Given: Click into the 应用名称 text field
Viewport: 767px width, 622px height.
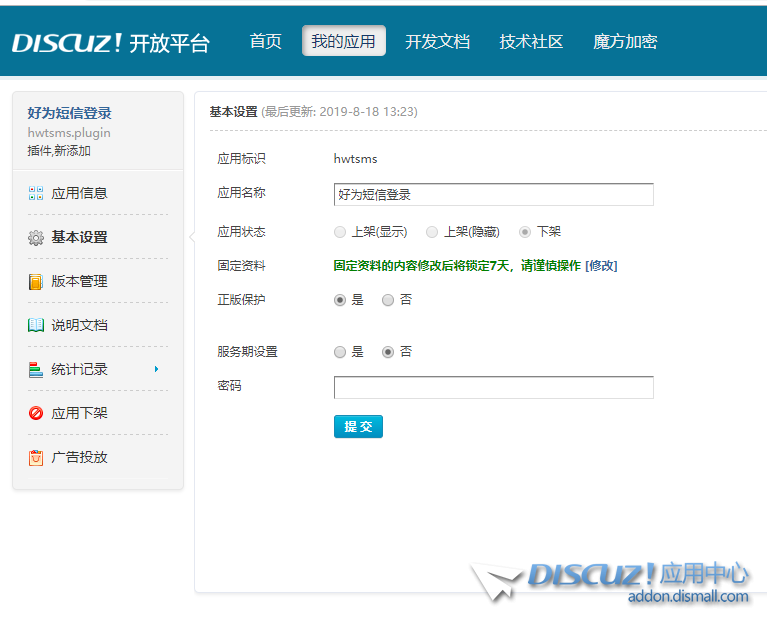Looking at the screenshot, I should [x=493, y=195].
